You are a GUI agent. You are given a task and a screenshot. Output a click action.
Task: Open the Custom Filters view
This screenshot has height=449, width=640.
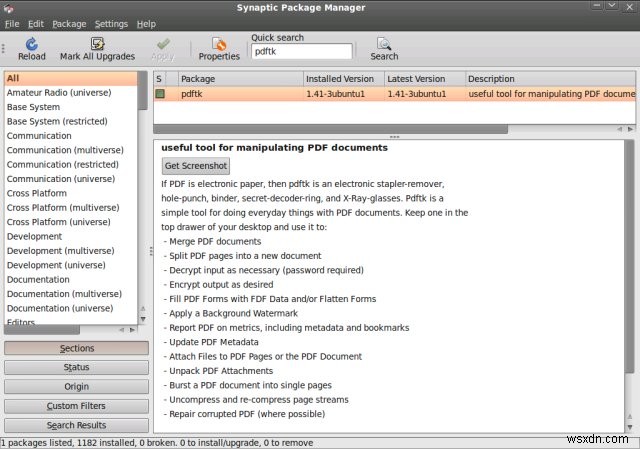76,406
